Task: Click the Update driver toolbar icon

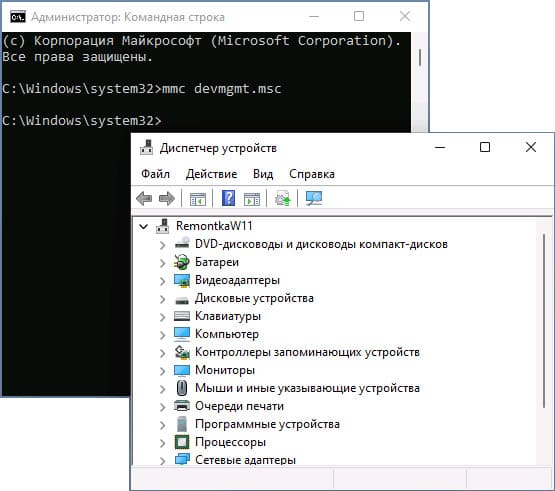Action: [x=283, y=198]
